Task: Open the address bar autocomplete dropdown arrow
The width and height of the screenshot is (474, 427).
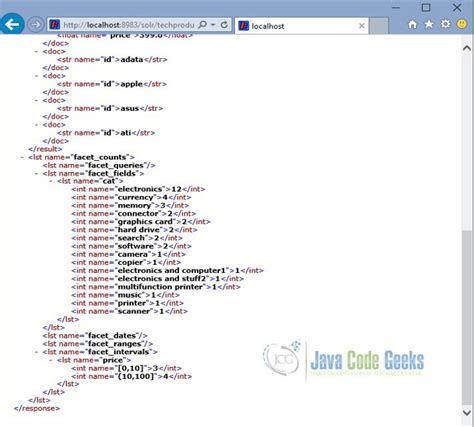Action: click(213, 25)
